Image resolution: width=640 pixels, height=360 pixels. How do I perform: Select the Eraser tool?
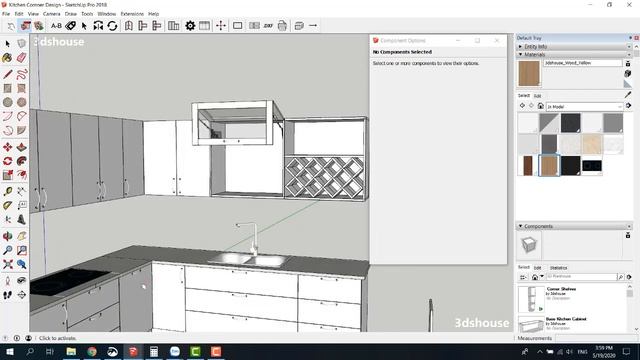(x=22, y=58)
